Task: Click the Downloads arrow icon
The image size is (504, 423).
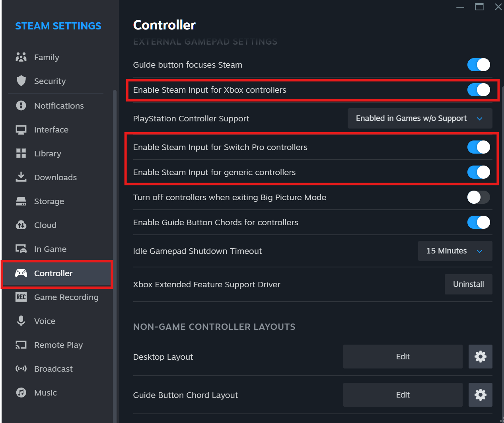Action: tap(21, 177)
